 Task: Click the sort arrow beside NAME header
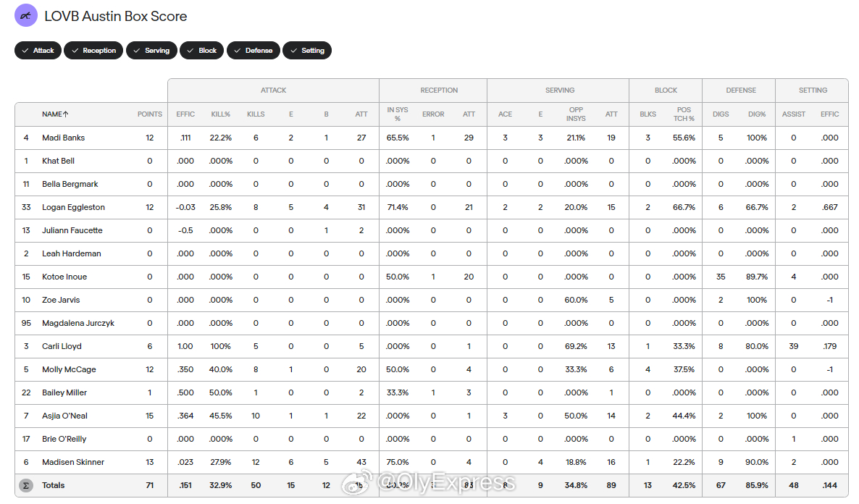66,114
